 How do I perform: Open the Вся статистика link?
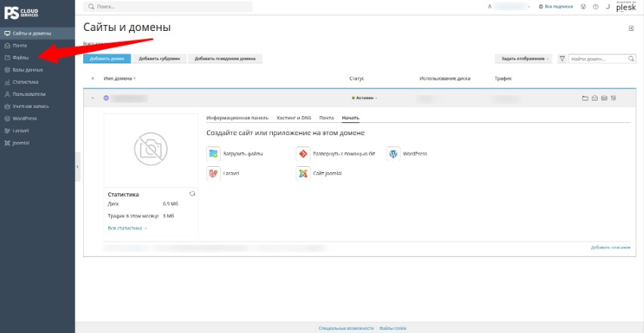pos(127,228)
